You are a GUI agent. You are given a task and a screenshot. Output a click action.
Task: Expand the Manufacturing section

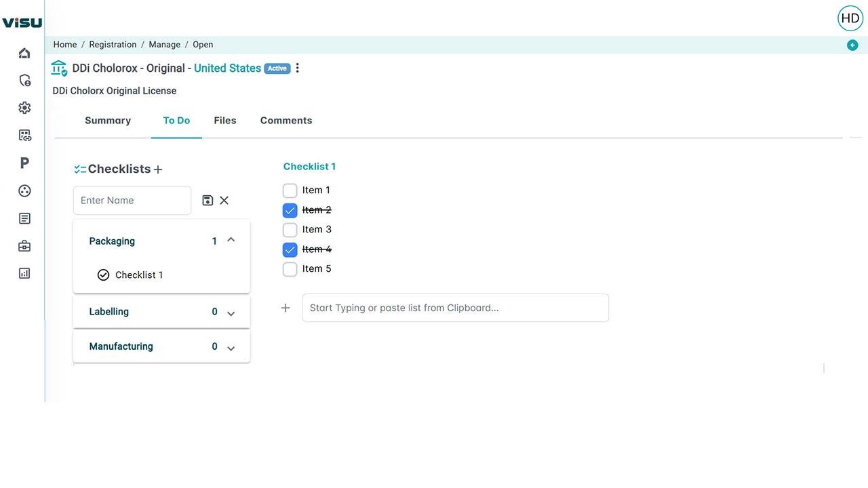[x=231, y=348]
